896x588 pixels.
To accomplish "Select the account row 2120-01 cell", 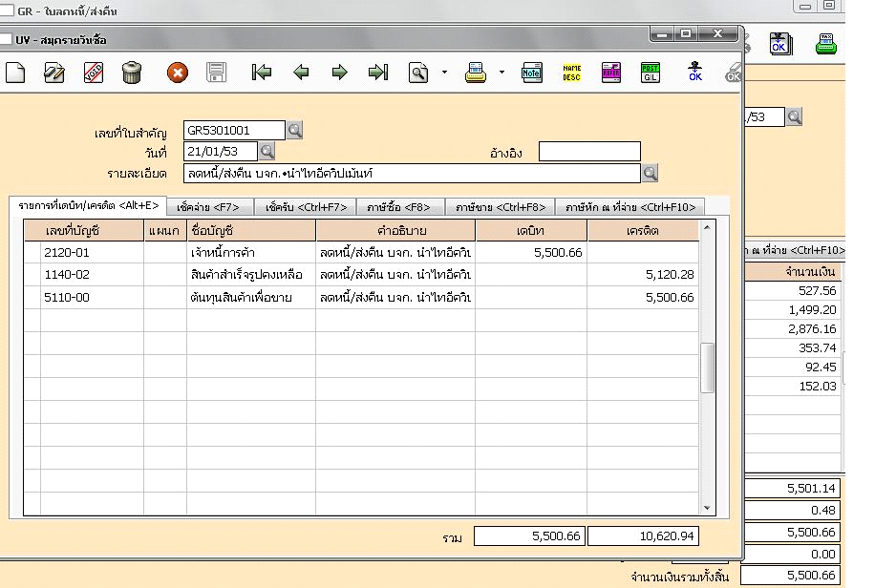I will 92,253.
